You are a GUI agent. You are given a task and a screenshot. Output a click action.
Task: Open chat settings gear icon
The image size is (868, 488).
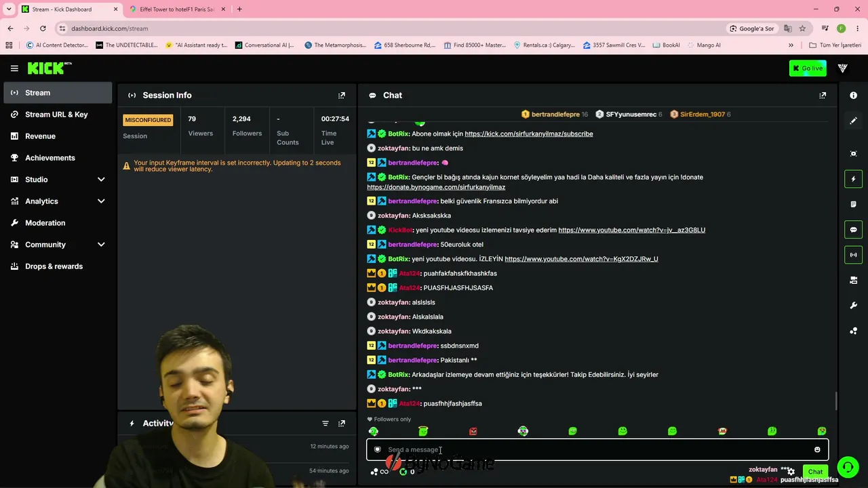[x=791, y=472]
